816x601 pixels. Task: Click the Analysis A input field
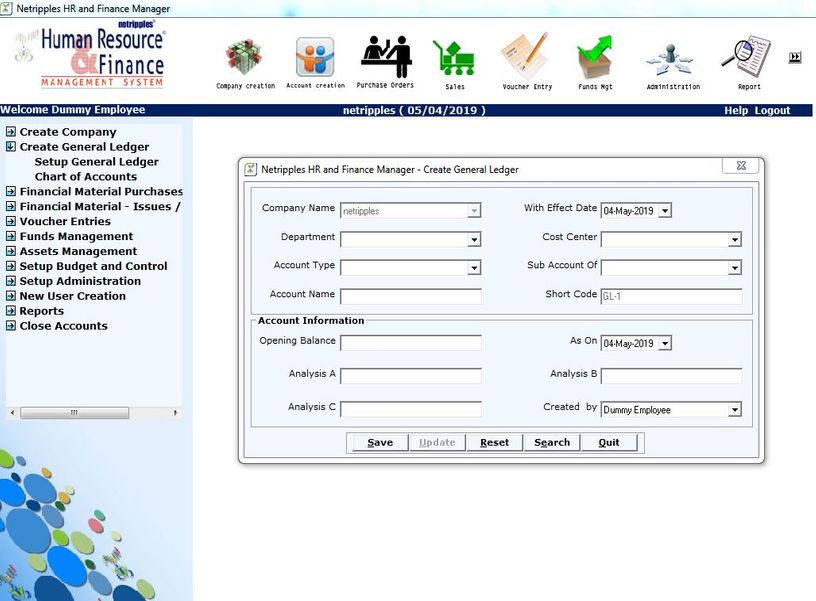pyautogui.click(x=411, y=376)
